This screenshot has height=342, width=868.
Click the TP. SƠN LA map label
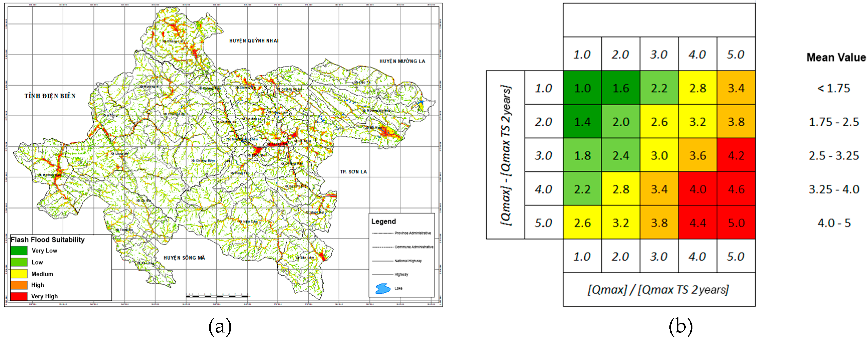[353, 172]
